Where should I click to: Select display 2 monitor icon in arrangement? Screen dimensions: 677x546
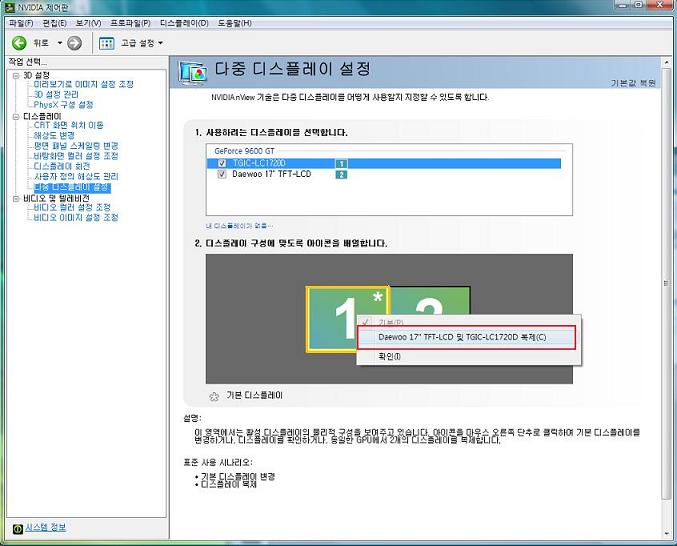point(430,300)
